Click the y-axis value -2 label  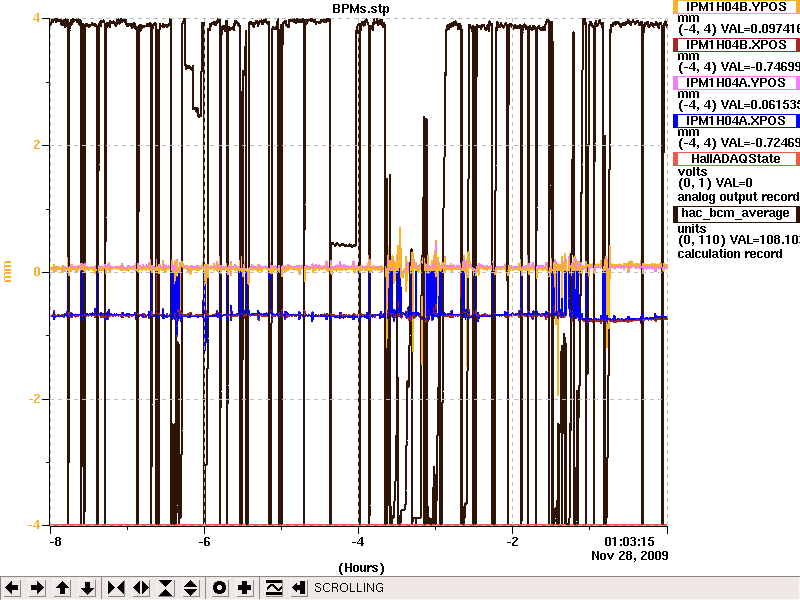[x=34, y=399]
